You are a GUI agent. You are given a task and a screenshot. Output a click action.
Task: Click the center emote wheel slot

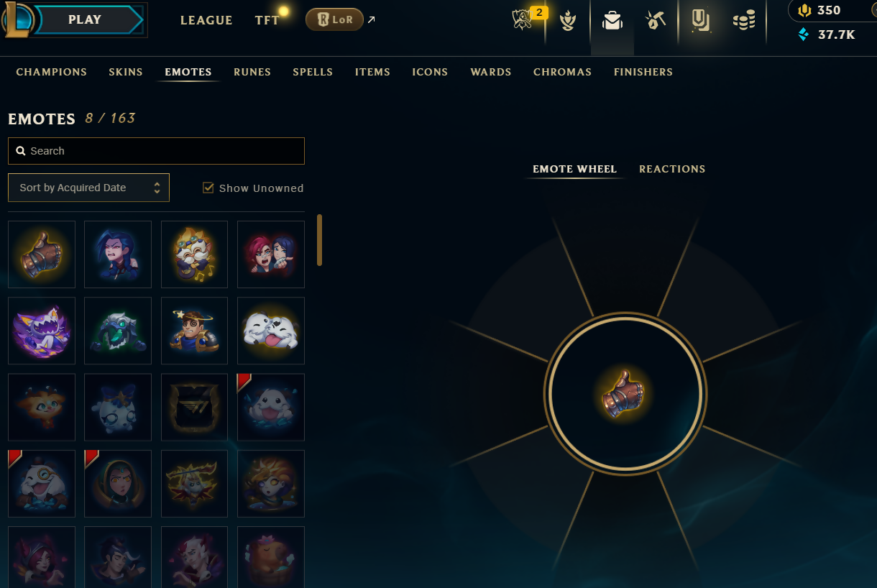tap(625, 394)
